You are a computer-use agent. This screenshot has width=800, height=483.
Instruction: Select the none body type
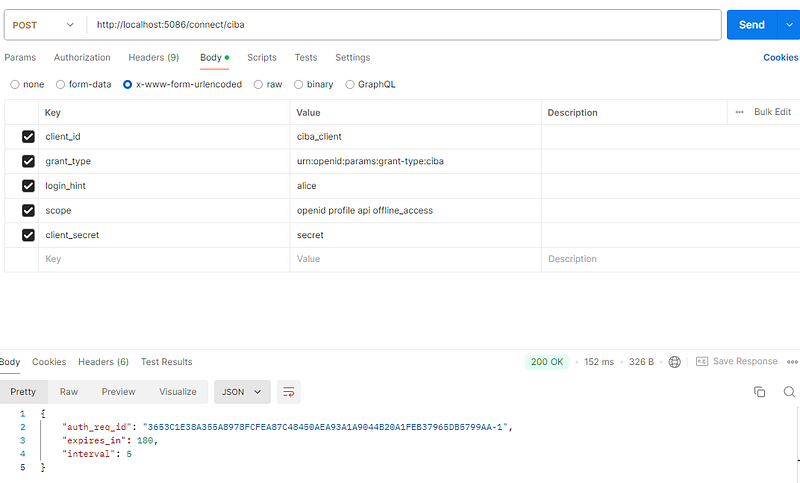pyautogui.click(x=15, y=85)
